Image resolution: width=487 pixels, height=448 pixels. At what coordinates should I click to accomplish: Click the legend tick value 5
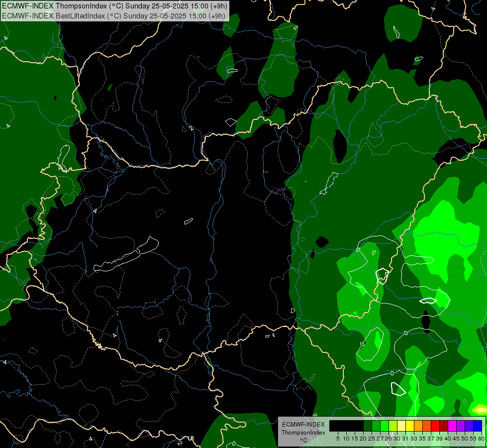338,439
